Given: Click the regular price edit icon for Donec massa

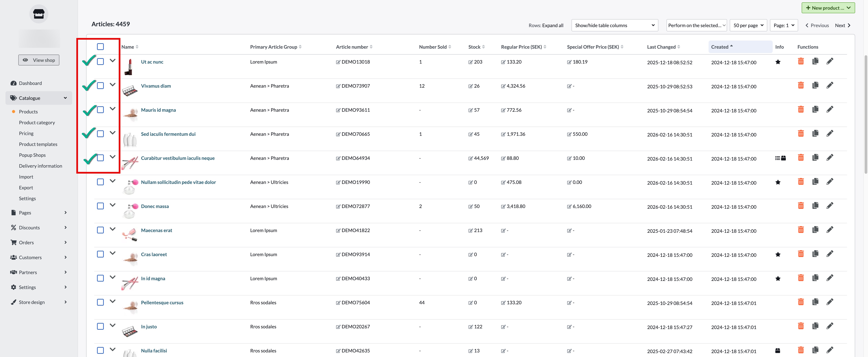Looking at the screenshot, I should point(503,206).
